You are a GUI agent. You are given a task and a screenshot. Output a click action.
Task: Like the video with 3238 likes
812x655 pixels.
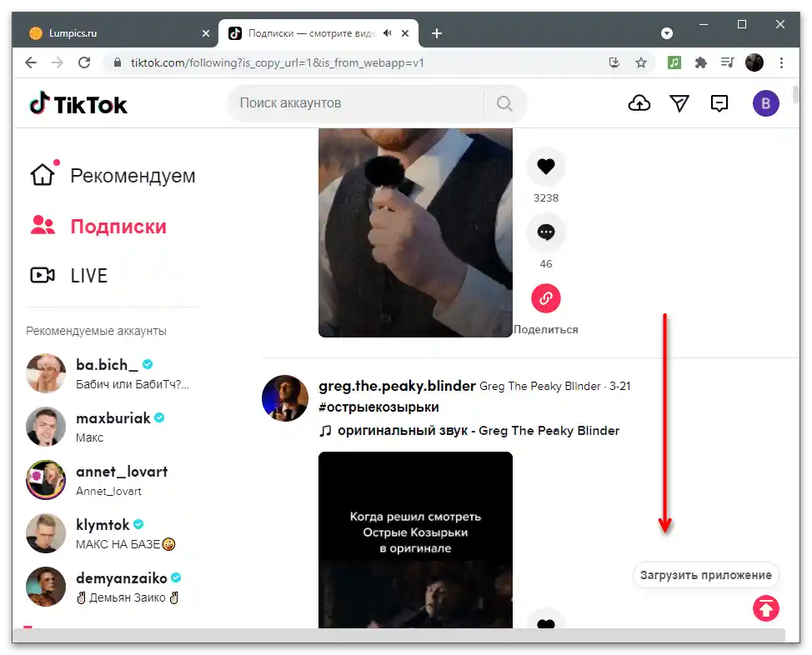click(546, 166)
